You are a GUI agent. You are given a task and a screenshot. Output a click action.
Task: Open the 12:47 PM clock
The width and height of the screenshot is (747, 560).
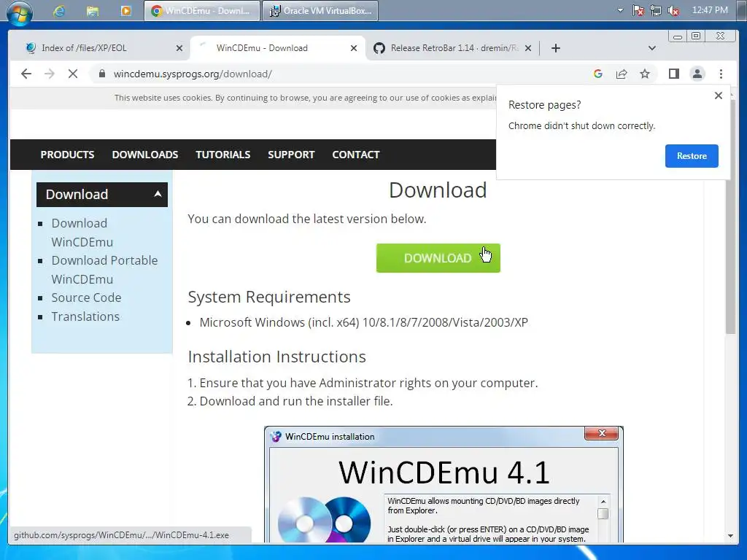pos(710,10)
